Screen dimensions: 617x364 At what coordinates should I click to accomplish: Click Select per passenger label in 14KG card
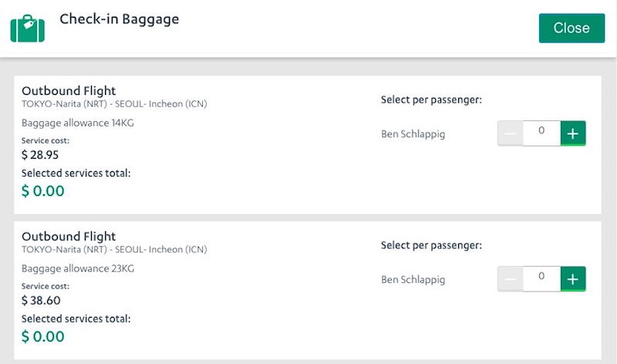pyautogui.click(x=431, y=100)
